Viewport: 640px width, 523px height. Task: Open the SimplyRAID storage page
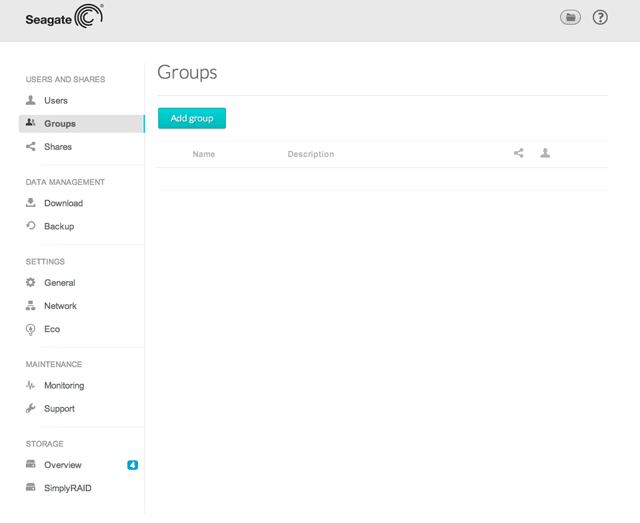[x=66, y=488]
